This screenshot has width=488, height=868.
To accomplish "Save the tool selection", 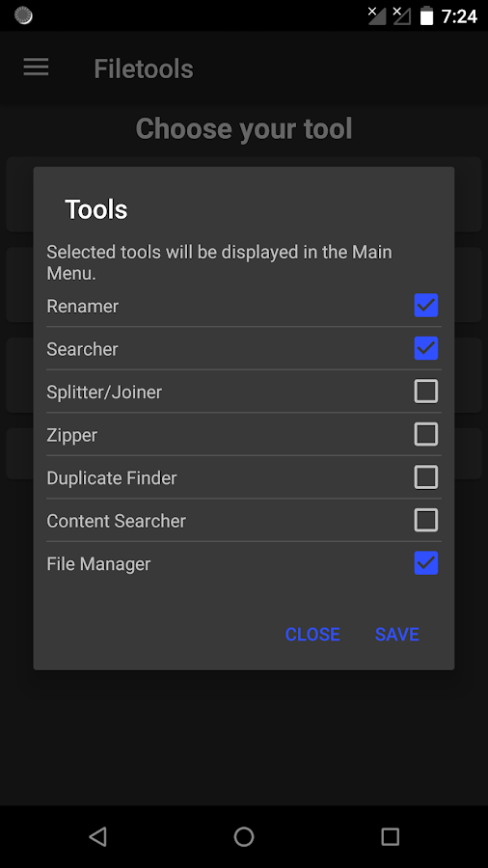I will 396,635.
